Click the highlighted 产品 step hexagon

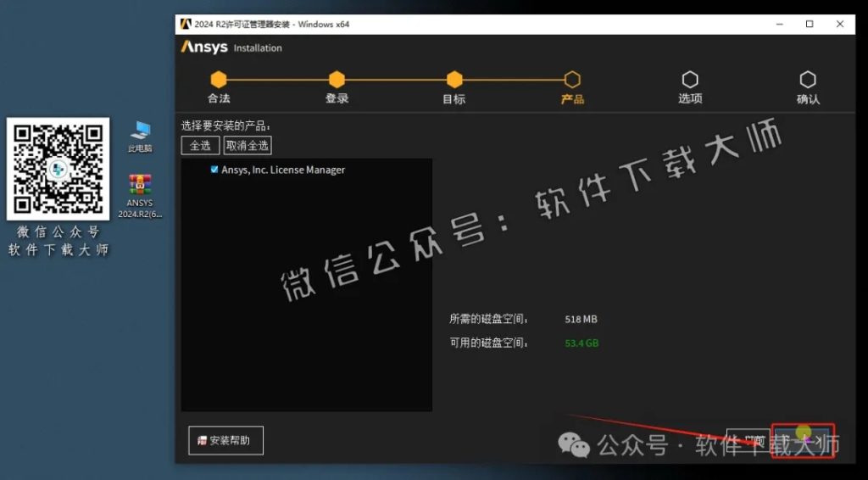[572, 80]
